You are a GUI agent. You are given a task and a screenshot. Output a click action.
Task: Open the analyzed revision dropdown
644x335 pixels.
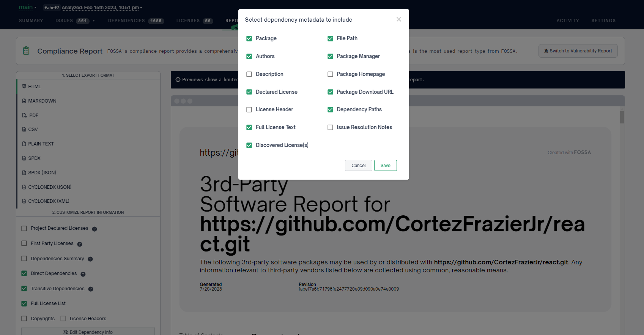click(102, 8)
